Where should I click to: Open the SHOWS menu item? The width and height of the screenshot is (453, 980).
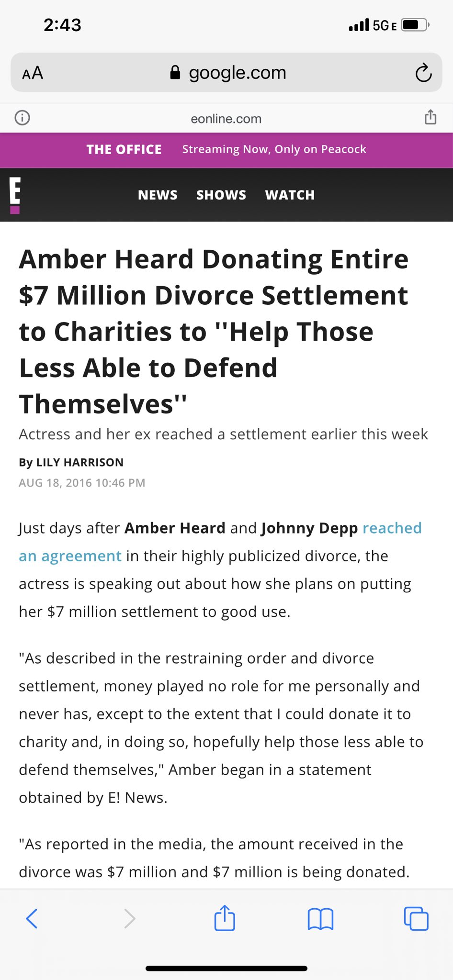(x=221, y=195)
